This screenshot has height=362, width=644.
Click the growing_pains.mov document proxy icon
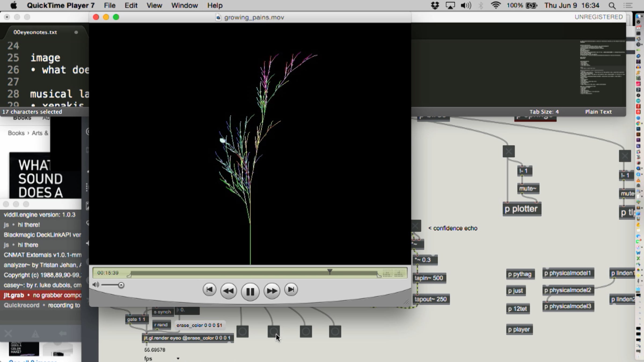point(218,17)
